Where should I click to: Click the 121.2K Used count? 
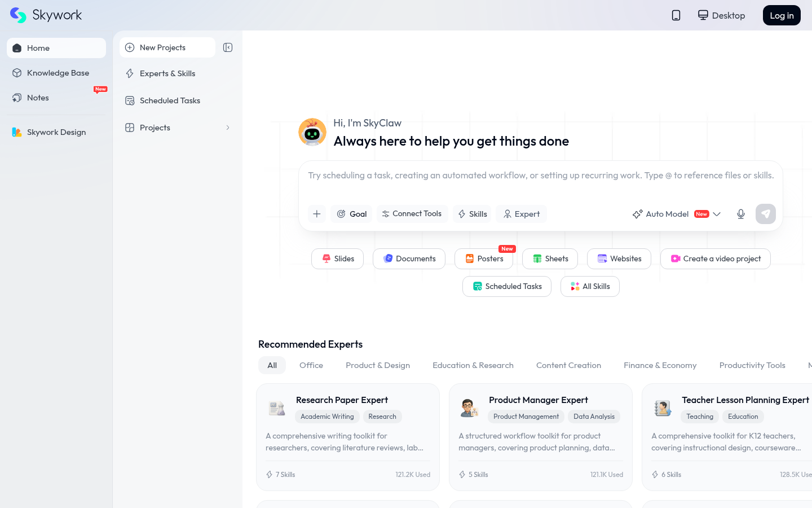(413, 475)
